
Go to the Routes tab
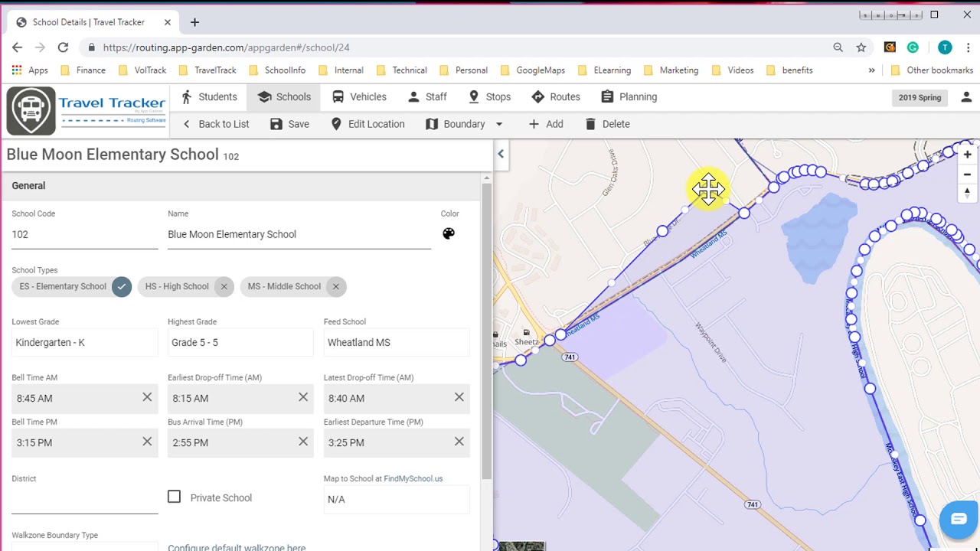pos(556,97)
